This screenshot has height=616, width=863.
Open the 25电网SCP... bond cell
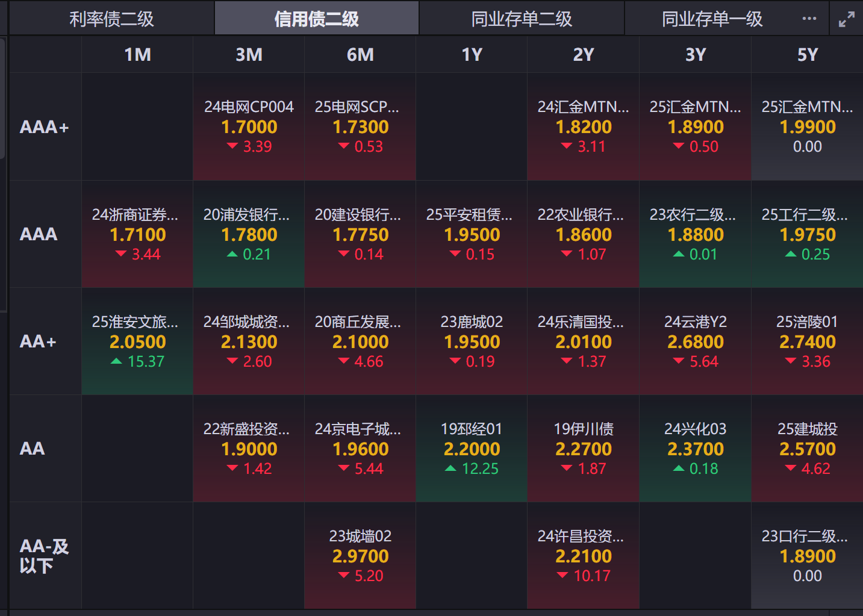click(360, 127)
